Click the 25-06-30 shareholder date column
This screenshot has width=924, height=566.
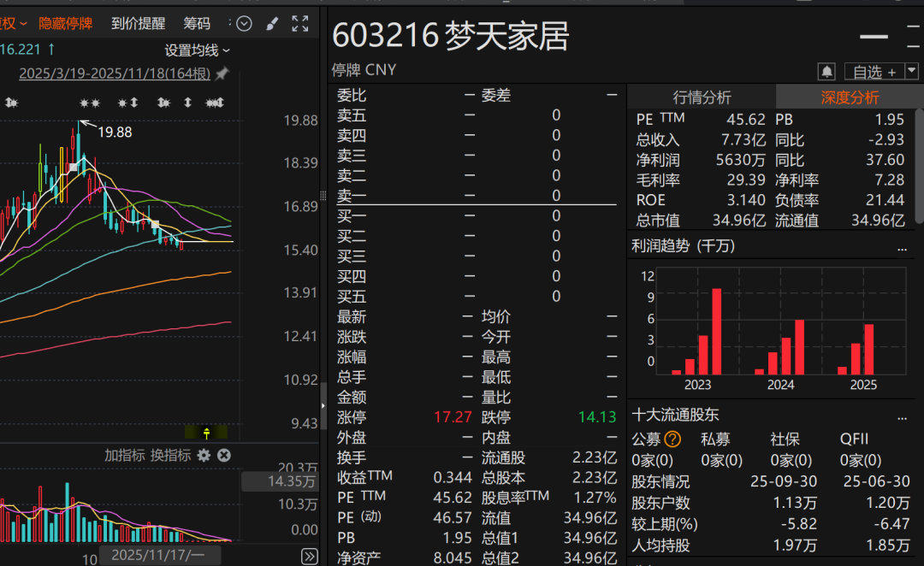point(876,481)
